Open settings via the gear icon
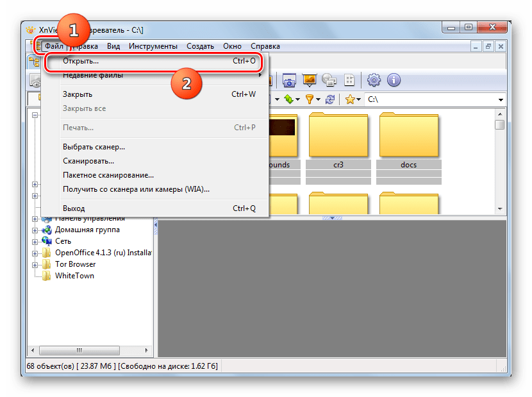Viewport: 532px width, 397px height. [x=374, y=80]
